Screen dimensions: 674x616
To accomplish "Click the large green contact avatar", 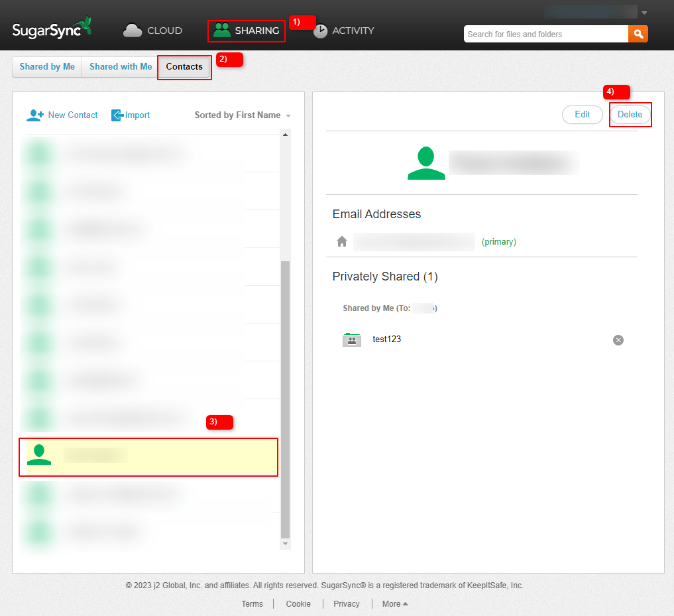I will pyautogui.click(x=426, y=163).
